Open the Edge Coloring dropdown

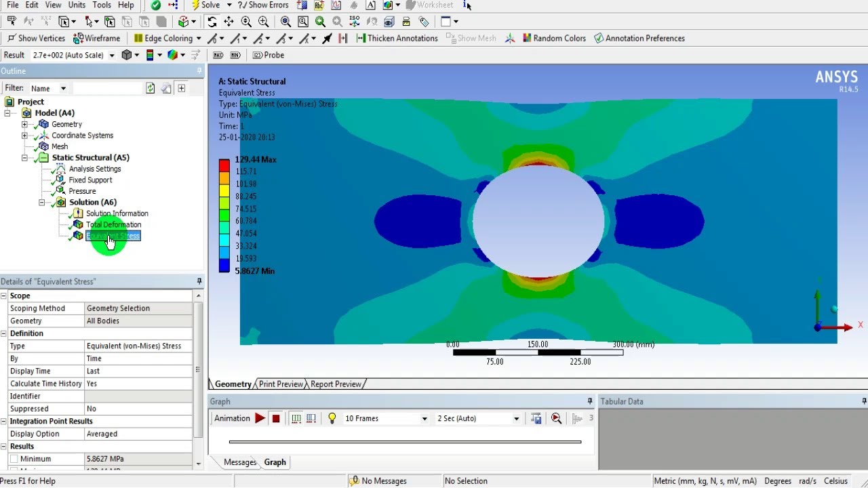coord(198,39)
